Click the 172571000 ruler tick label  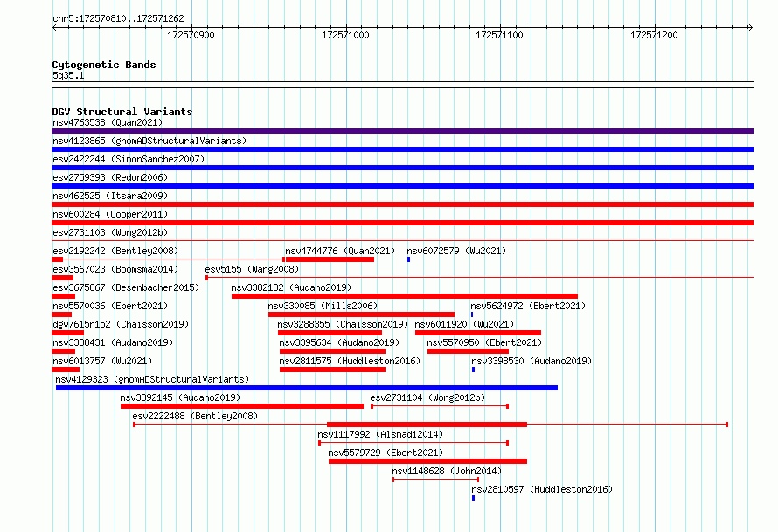pos(345,35)
